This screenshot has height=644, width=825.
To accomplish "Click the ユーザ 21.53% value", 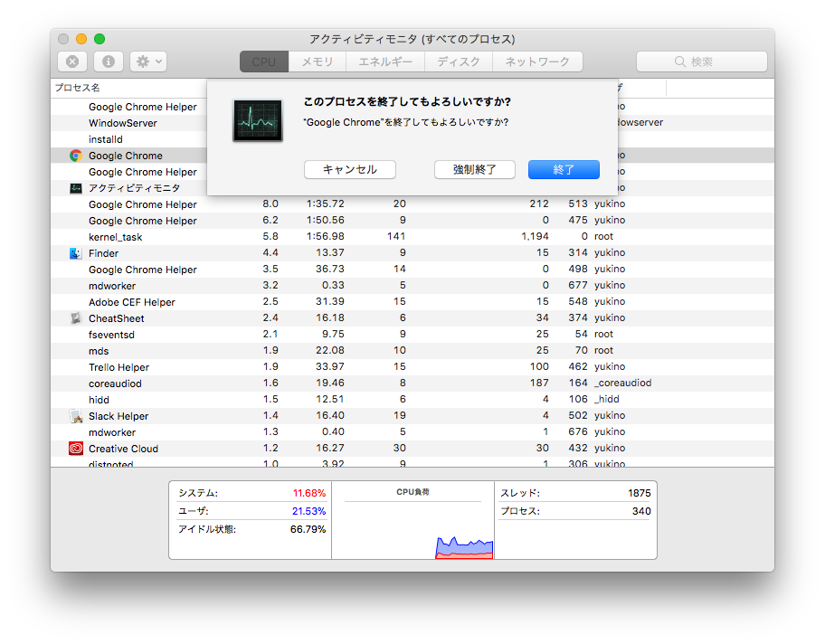I will (308, 511).
